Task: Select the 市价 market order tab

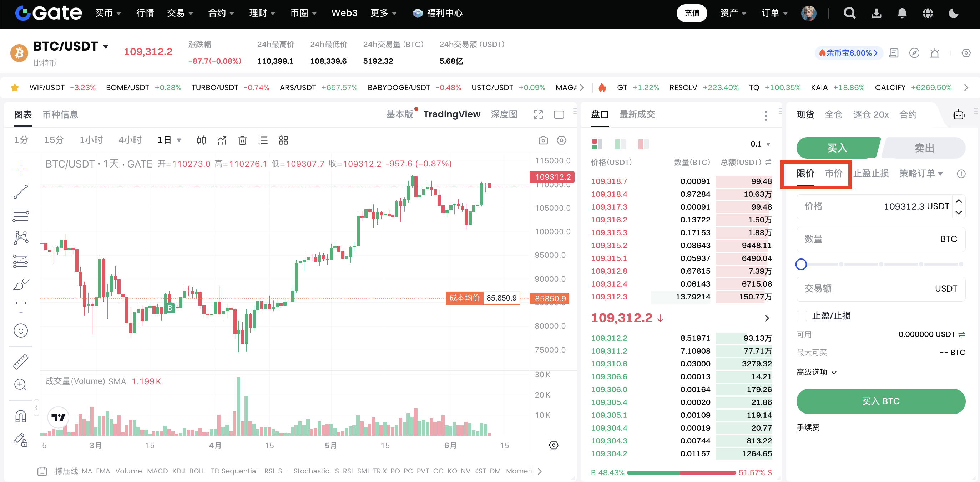Action: point(833,173)
